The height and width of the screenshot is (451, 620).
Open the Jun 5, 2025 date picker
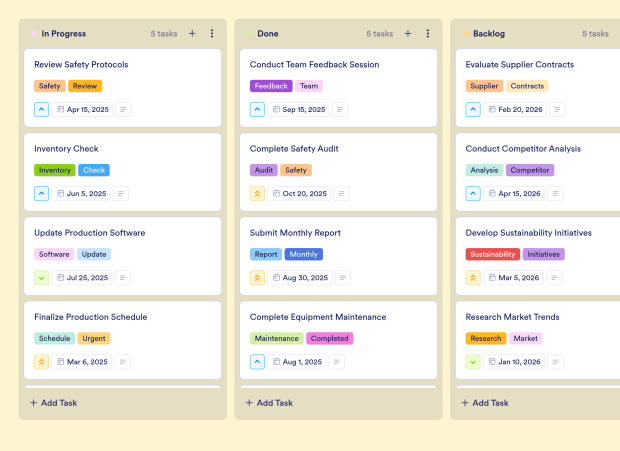pos(81,194)
